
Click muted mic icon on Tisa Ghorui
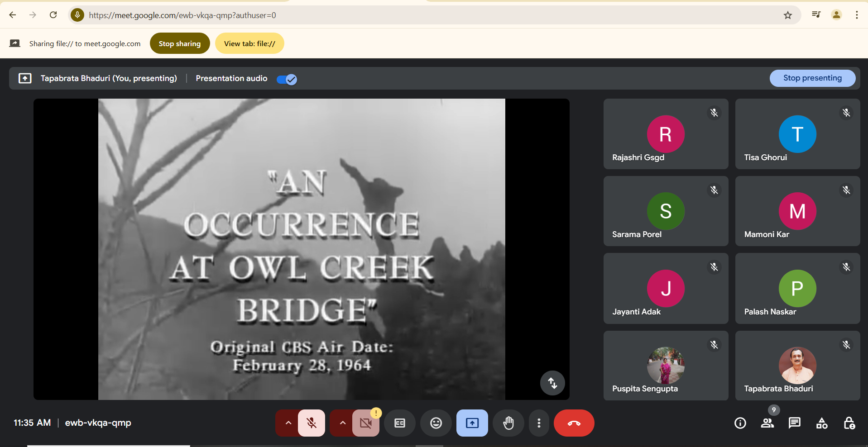coord(846,113)
